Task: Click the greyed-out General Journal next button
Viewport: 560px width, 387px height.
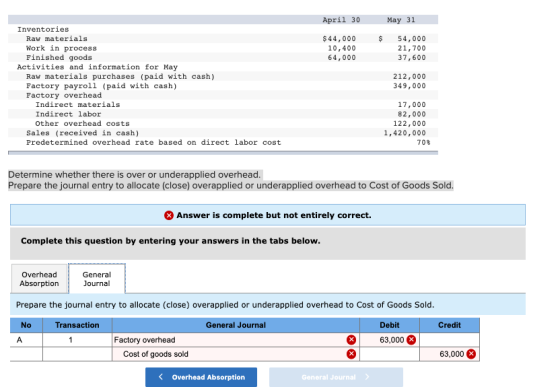Action: pyautogui.click(x=336, y=377)
